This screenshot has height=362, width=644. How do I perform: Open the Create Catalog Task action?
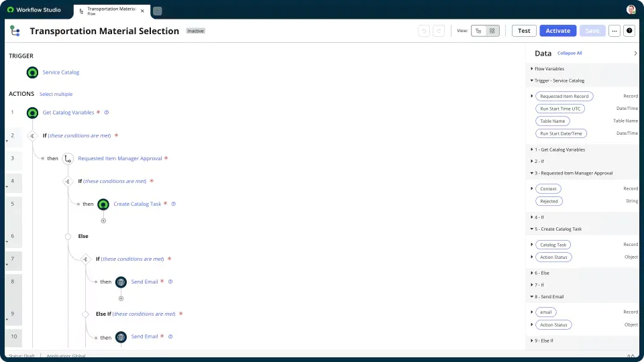(137, 204)
